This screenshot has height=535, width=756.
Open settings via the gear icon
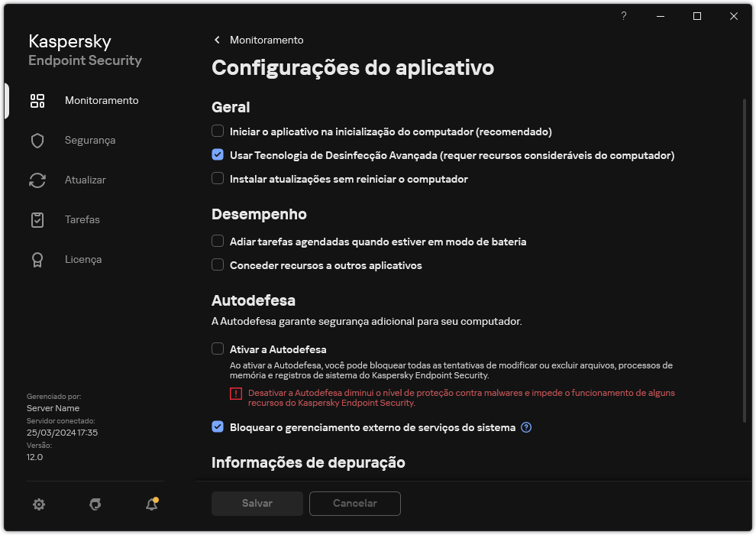tap(38, 504)
